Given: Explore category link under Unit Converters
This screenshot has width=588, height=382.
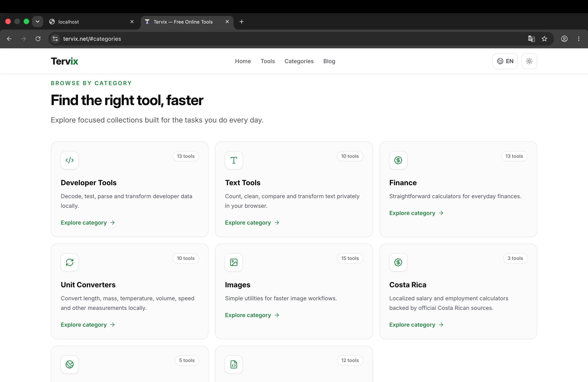Looking at the screenshot, I should pyautogui.click(x=88, y=325).
